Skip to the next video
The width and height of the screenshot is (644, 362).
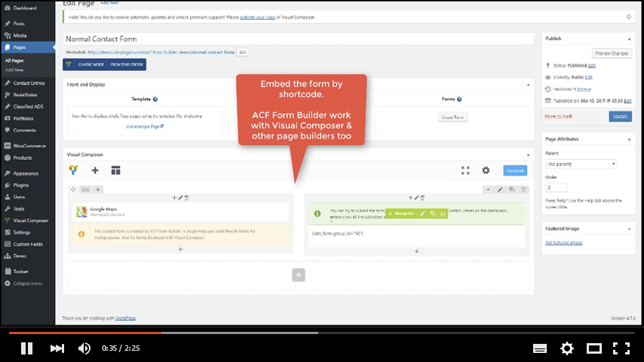(x=57, y=348)
